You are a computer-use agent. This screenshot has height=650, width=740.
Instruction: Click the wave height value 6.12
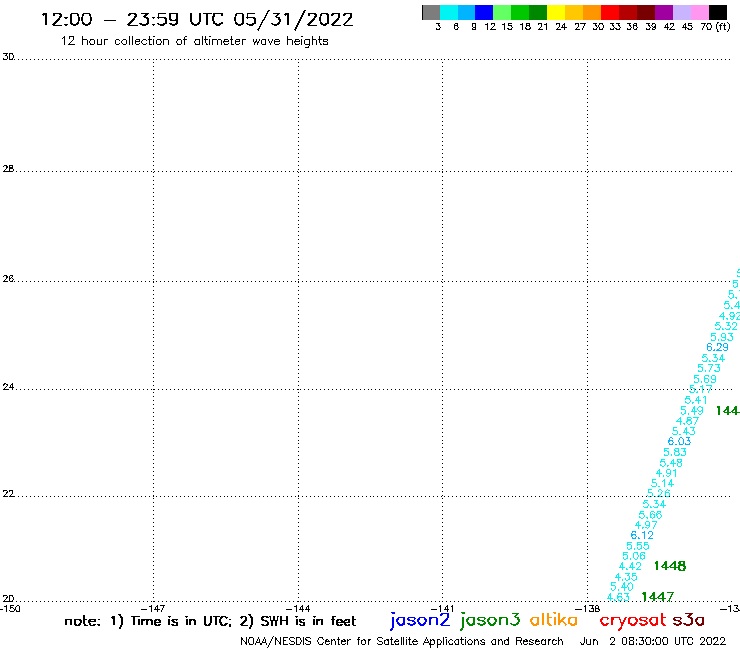click(642, 535)
